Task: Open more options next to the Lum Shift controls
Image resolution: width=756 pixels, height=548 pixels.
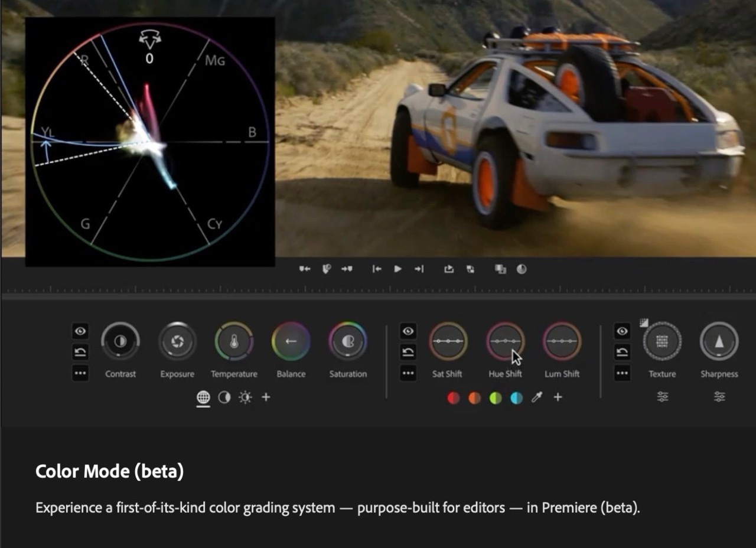Action: (408, 373)
